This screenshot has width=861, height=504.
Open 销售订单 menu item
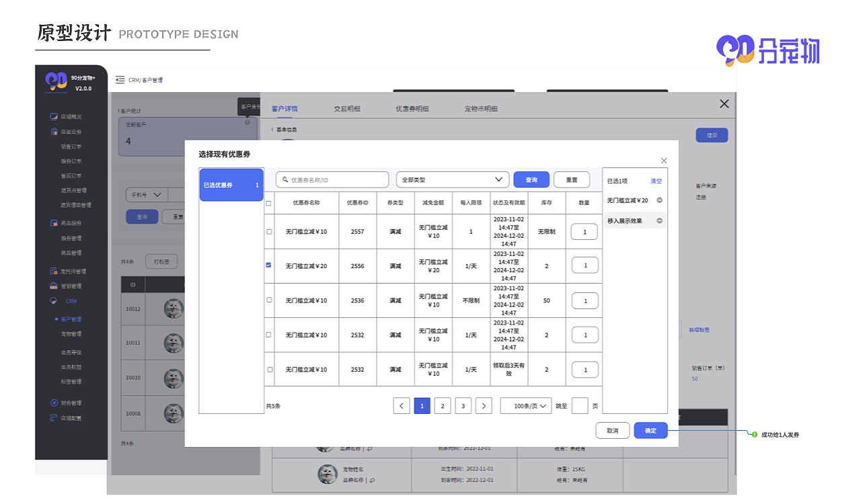pos(71,146)
